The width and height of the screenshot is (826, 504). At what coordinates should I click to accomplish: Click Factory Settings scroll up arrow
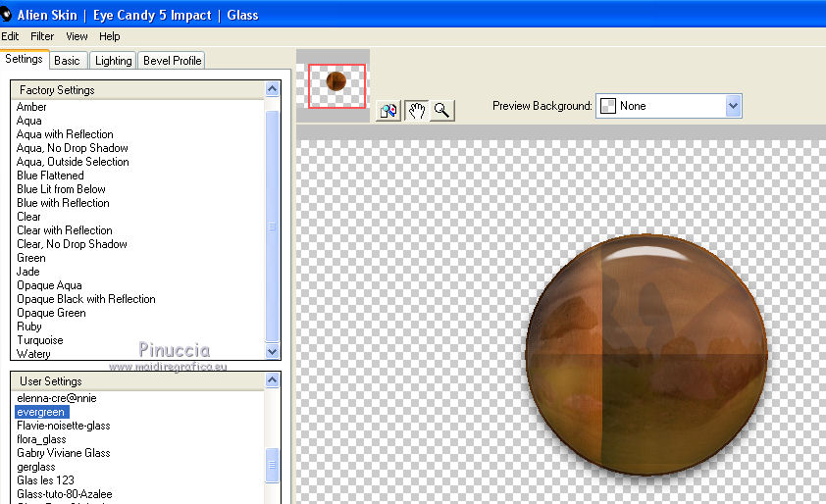(273, 89)
